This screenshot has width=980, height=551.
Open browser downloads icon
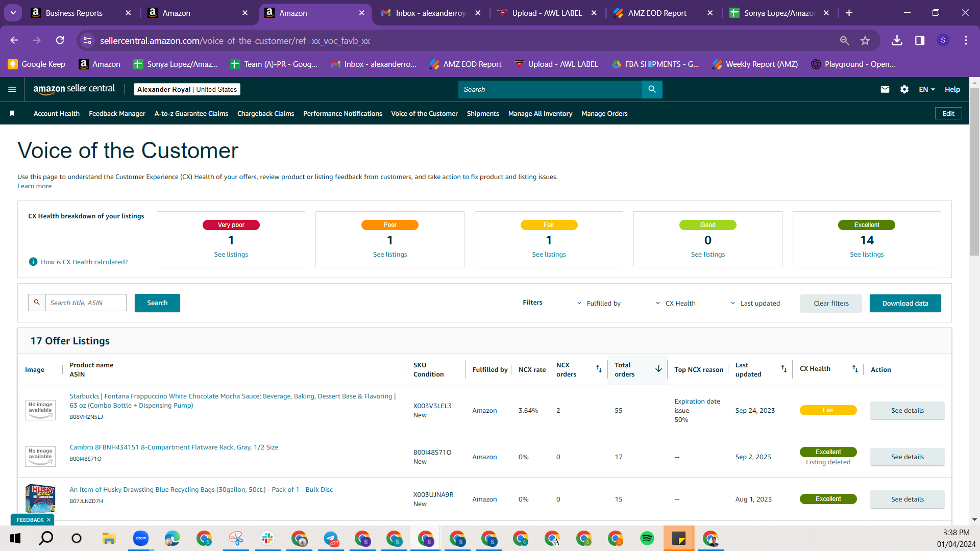pyautogui.click(x=897, y=40)
